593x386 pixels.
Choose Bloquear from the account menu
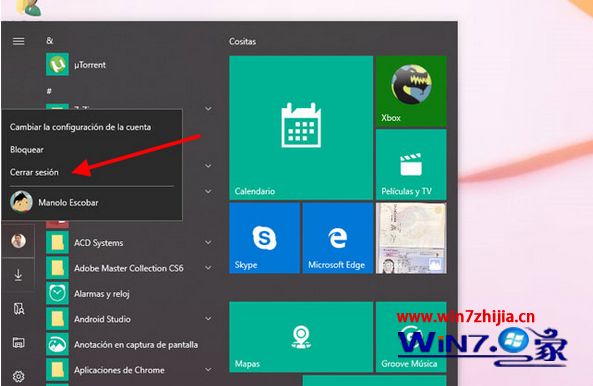(26, 150)
